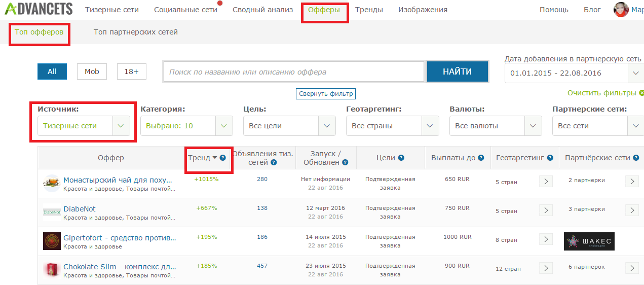Click the +1015% trend value
Viewport: 644px width, 285px height.
[206, 179]
